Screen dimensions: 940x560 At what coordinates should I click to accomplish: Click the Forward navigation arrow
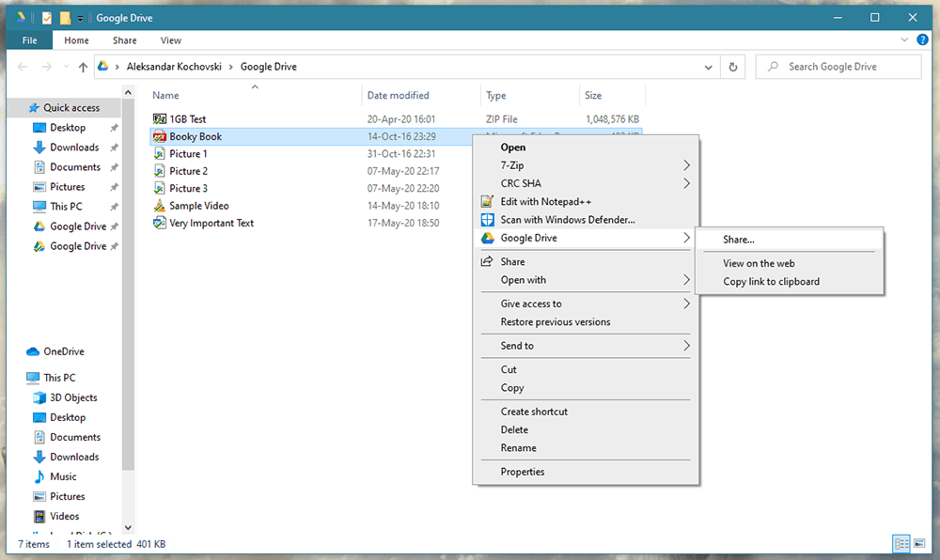(47, 67)
